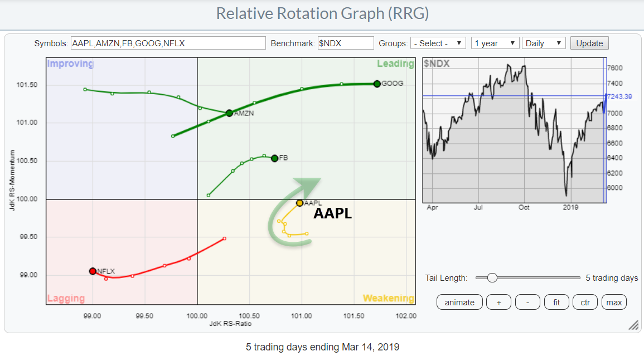Click the 7243.39 price label
644x356 pixels.
(x=619, y=96)
